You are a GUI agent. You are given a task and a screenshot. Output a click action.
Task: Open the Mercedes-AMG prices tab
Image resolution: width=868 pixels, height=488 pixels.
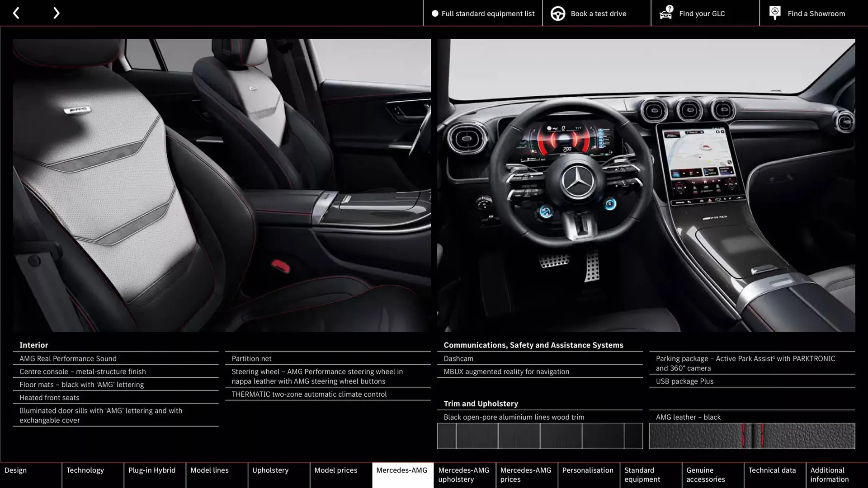tap(527, 475)
